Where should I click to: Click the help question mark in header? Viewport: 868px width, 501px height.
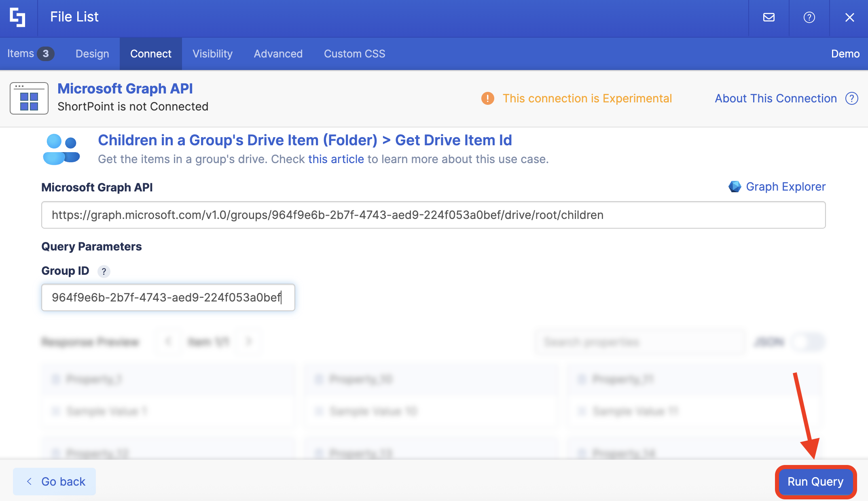pyautogui.click(x=809, y=17)
